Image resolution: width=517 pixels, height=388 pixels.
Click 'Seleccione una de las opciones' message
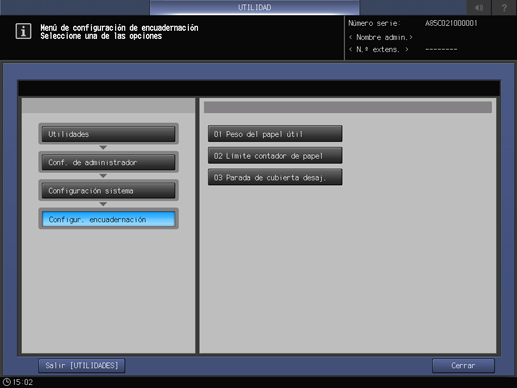point(101,36)
